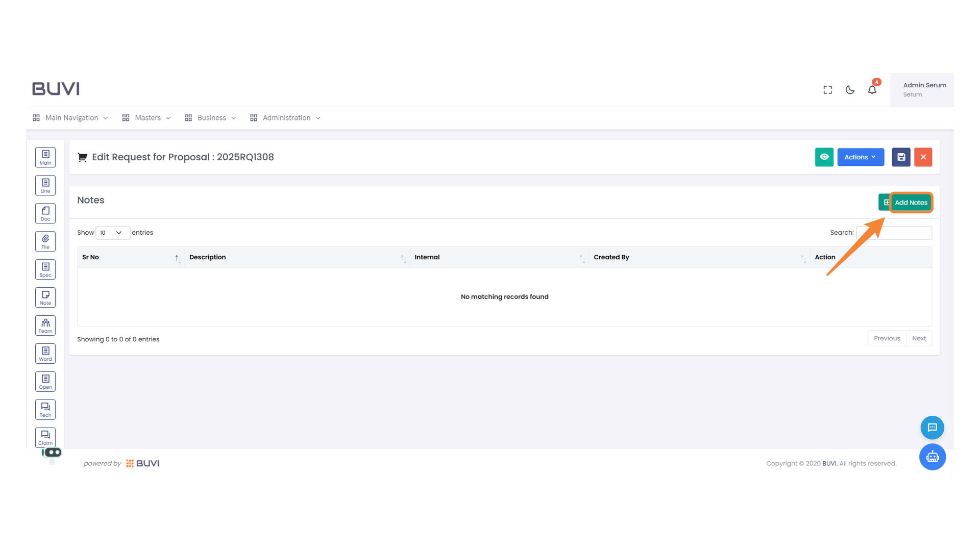Image resolution: width=980 pixels, height=551 pixels.
Task: Click the save icon beside Actions
Action: (901, 157)
